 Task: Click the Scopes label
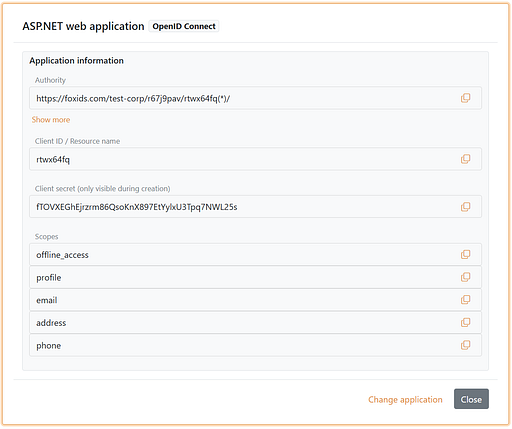tap(46, 237)
